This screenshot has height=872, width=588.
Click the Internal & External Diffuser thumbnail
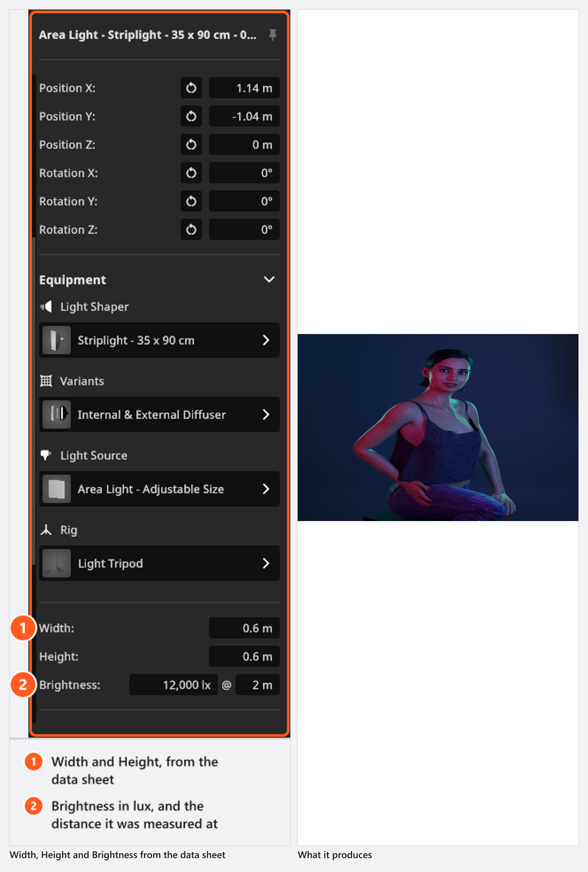click(57, 415)
